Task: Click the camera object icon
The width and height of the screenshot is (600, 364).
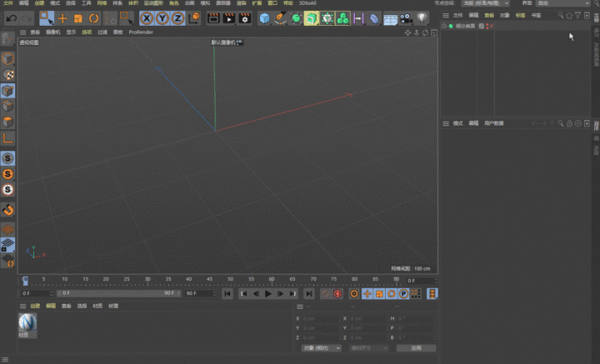Action: click(x=407, y=18)
